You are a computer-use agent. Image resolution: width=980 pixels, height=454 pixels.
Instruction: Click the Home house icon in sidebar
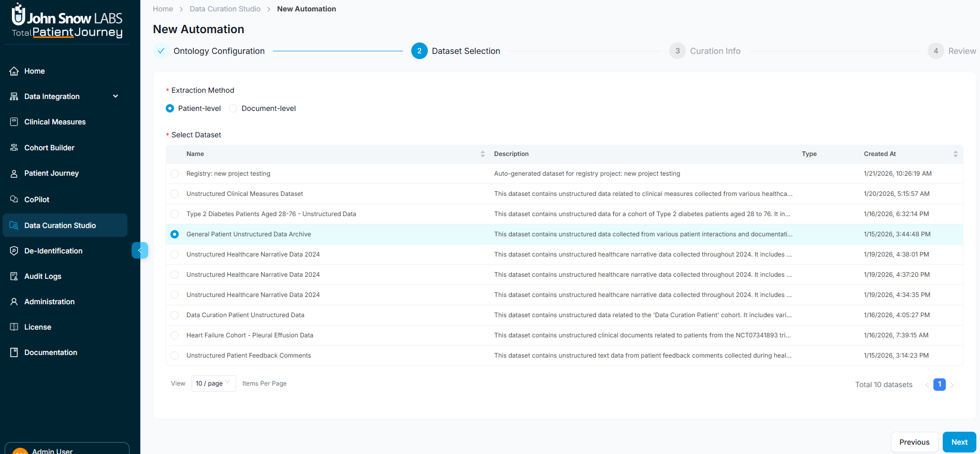click(14, 71)
